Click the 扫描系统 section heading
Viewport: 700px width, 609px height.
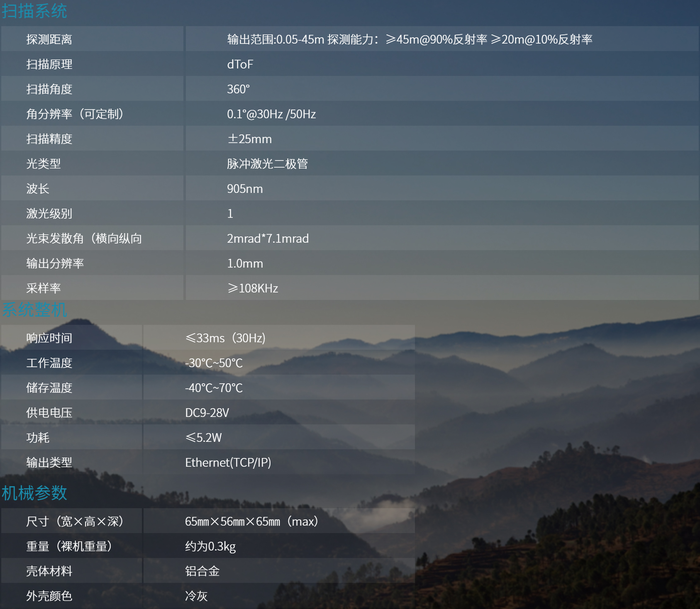34,11
